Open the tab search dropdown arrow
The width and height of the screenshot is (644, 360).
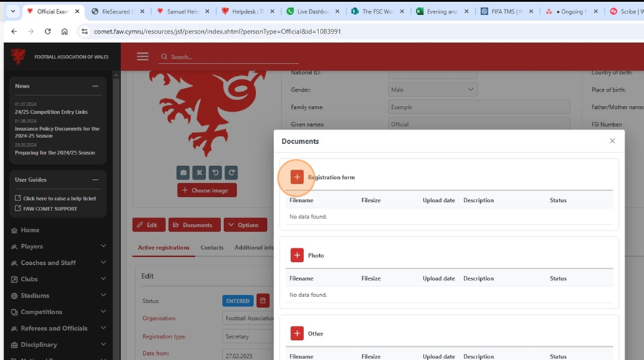tap(13, 11)
